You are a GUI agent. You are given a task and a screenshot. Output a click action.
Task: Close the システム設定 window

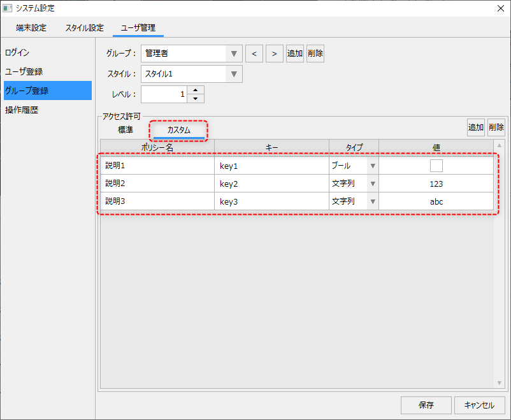point(499,8)
